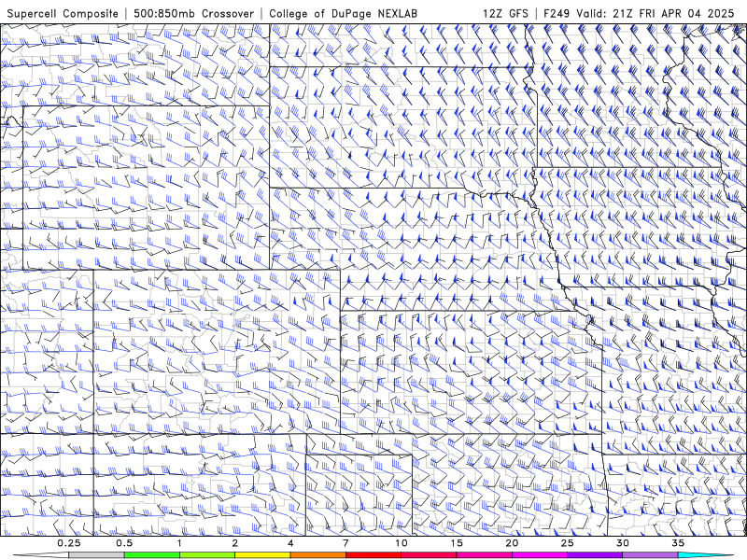Click the legend value '2'
The width and height of the screenshot is (747, 560).
[235, 543]
